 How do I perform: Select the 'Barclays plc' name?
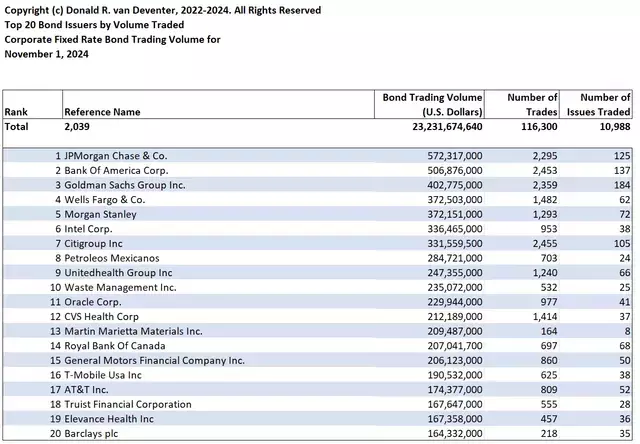click(91, 434)
